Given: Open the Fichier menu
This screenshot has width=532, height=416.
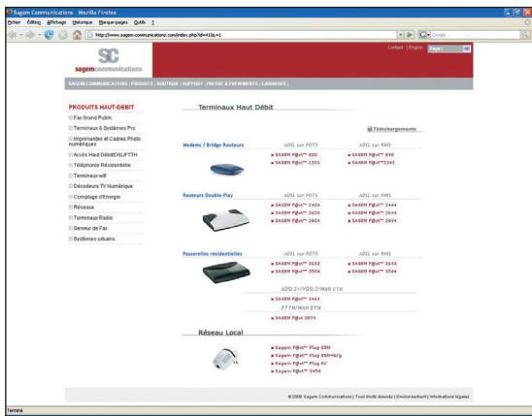Looking at the screenshot, I should click(14, 22).
